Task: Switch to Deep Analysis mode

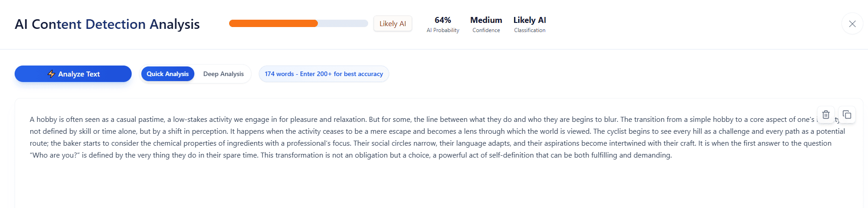Action: 223,74
